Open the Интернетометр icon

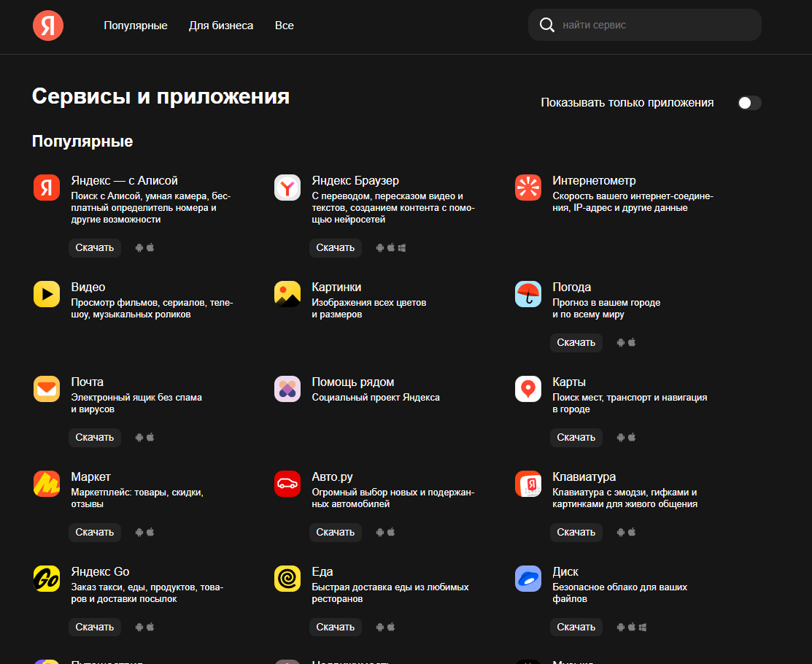(x=528, y=188)
